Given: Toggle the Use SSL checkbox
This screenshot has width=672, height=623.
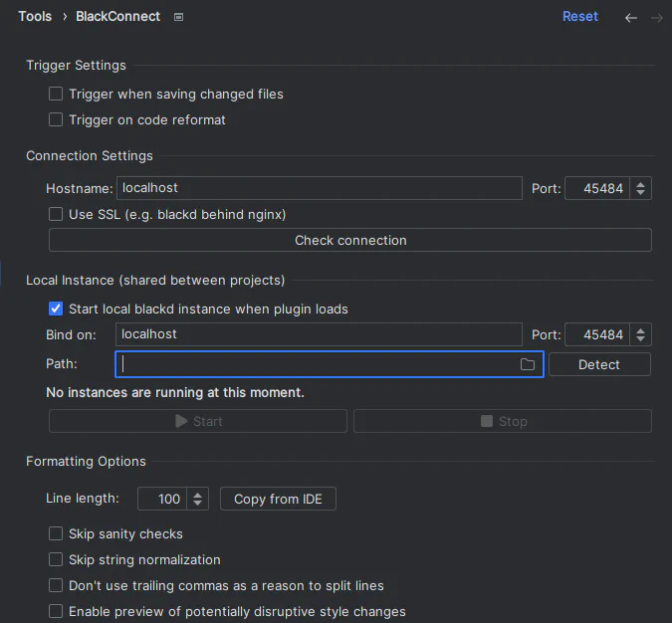Looking at the screenshot, I should pos(56,214).
